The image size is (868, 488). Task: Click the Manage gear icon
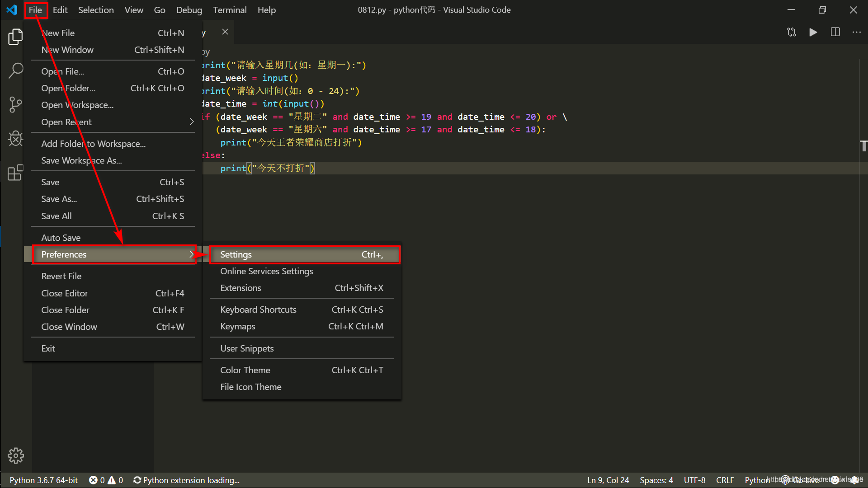[x=15, y=455]
